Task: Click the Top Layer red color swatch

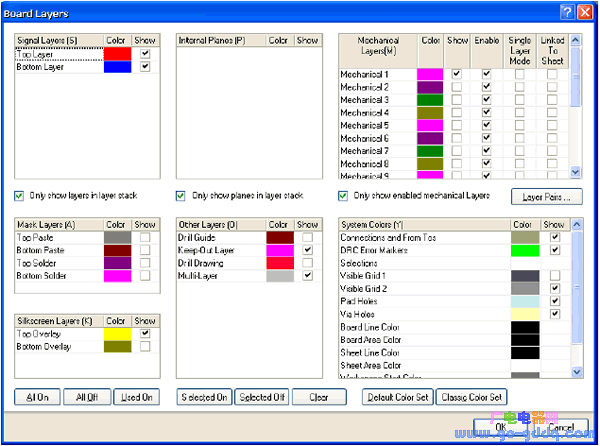Action: click(x=118, y=54)
